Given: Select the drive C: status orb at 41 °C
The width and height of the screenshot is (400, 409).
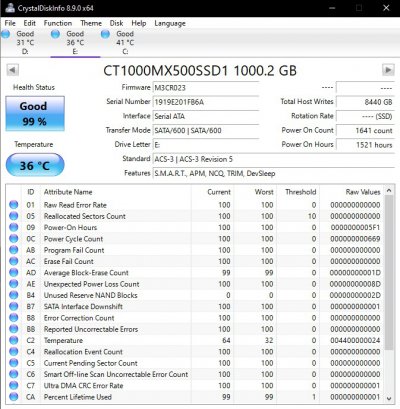Looking at the screenshot, I should [x=105, y=34].
